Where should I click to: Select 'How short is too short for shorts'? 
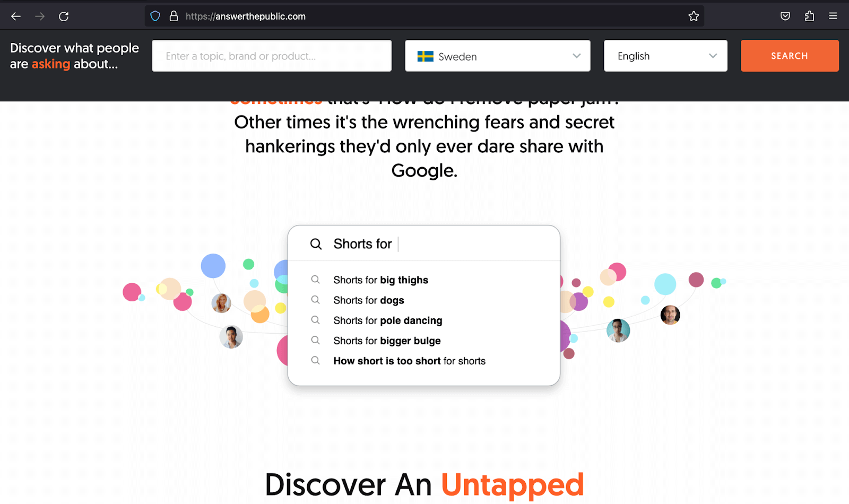410,361
